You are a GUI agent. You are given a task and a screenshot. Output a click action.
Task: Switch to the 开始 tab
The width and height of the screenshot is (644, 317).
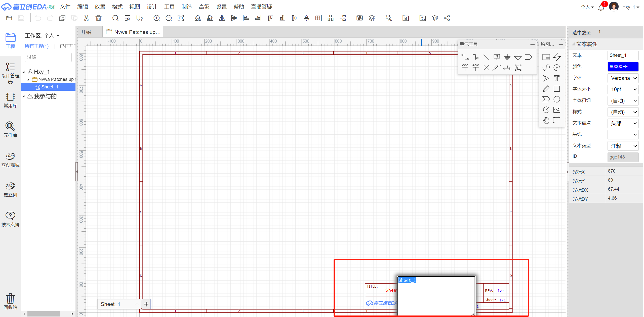coord(86,32)
